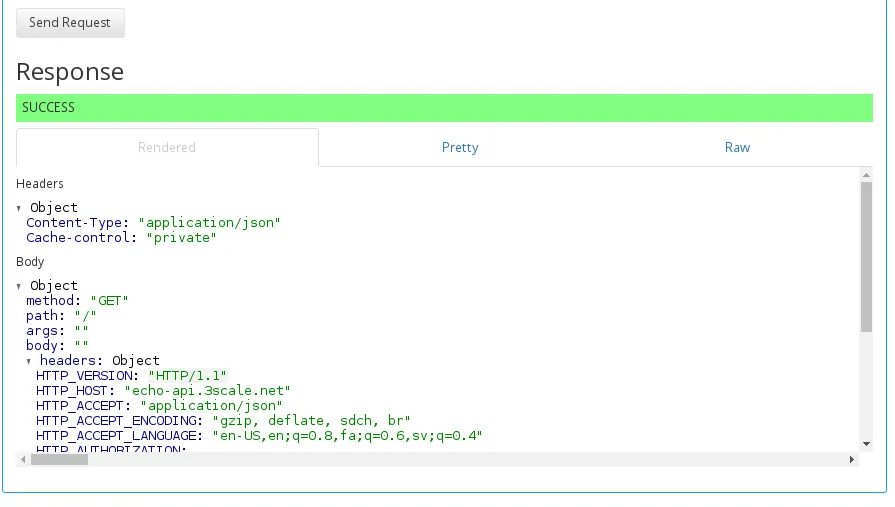Collapse the nested headers Object node
Viewport: 895px width, 507px height.
coord(29,361)
